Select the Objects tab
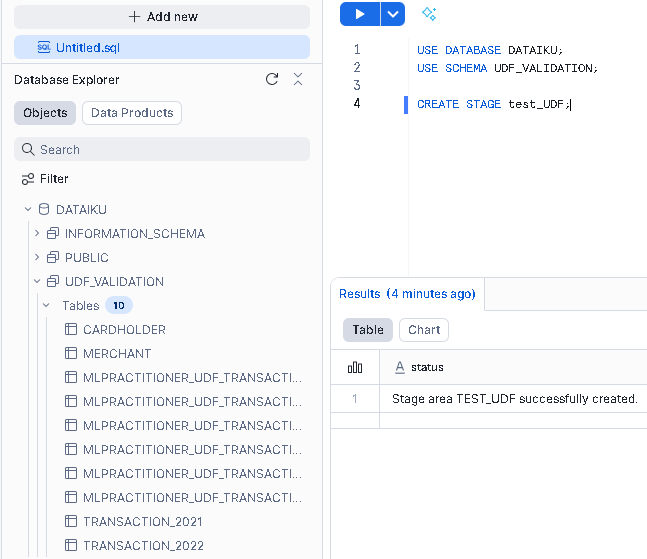The width and height of the screenshot is (647, 559). point(45,113)
